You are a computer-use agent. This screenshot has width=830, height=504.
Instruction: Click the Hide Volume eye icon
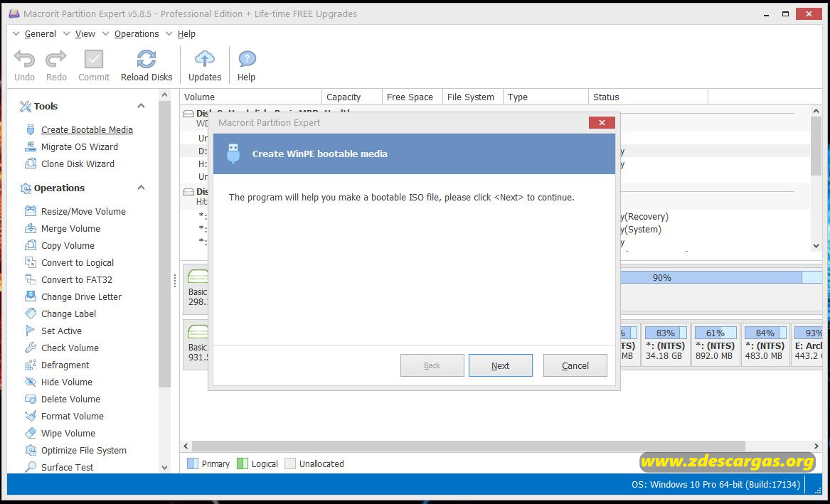coord(31,382)
